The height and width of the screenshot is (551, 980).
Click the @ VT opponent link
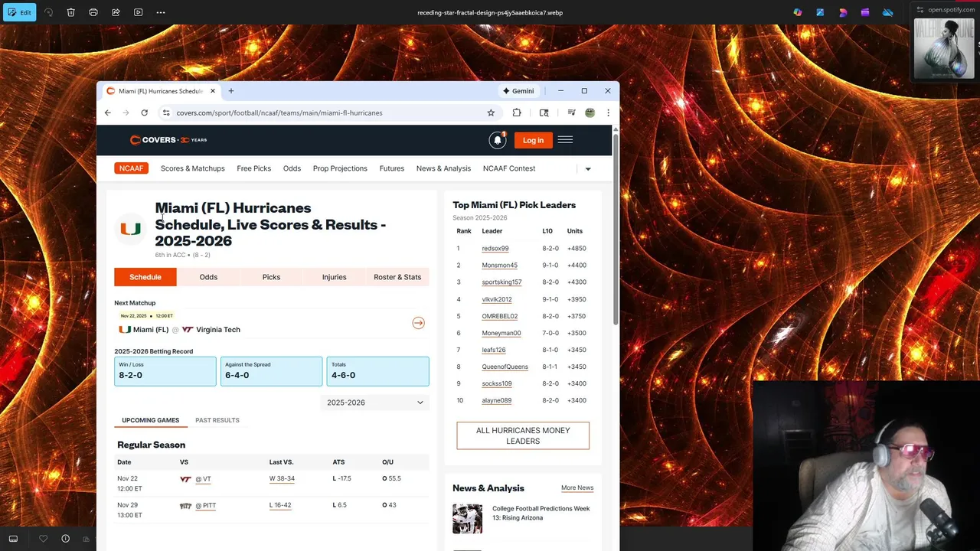pyautogui.click(x=203, y=479)
